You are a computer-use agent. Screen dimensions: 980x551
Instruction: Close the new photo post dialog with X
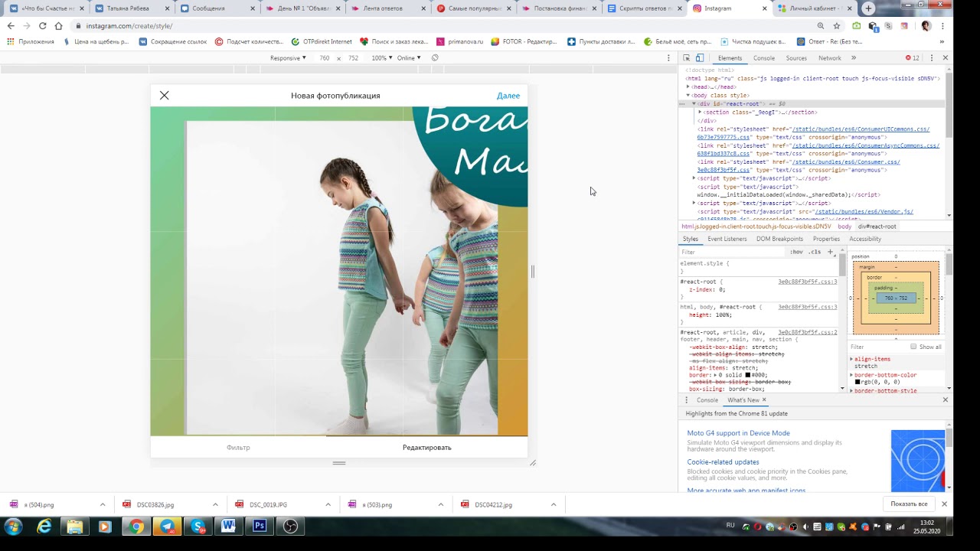coord(164,96)
